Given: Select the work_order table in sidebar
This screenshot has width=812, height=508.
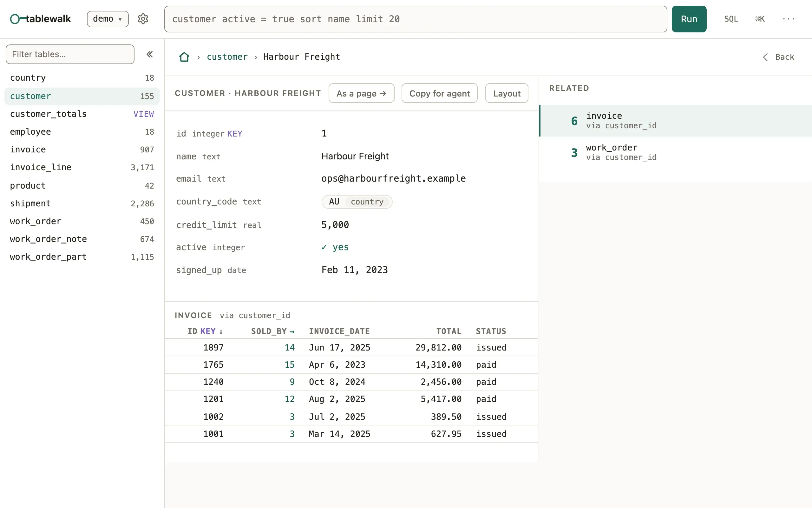Looking at the screenshot, I should point(82,221).
